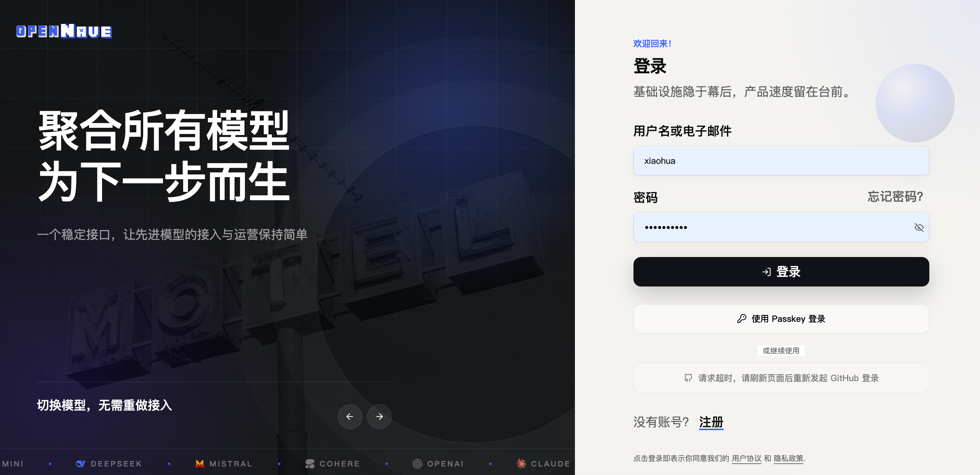Viewport: 980px width, 475px height.
Task: Click the DEEPSEEK label text
Action: coord(116,464)
